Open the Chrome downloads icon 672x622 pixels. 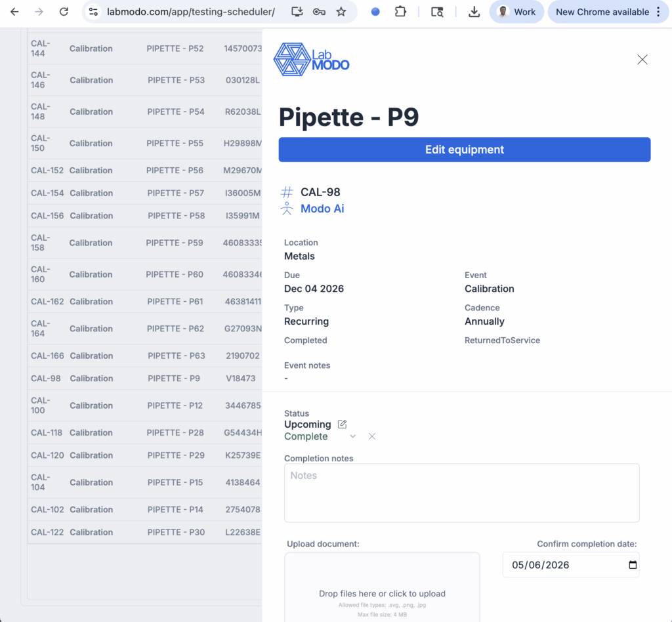(474, 12)
